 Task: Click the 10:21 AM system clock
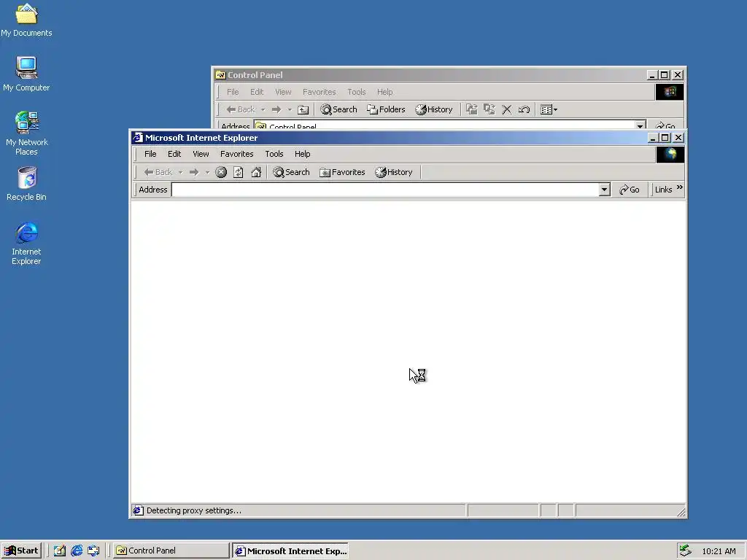719,551
